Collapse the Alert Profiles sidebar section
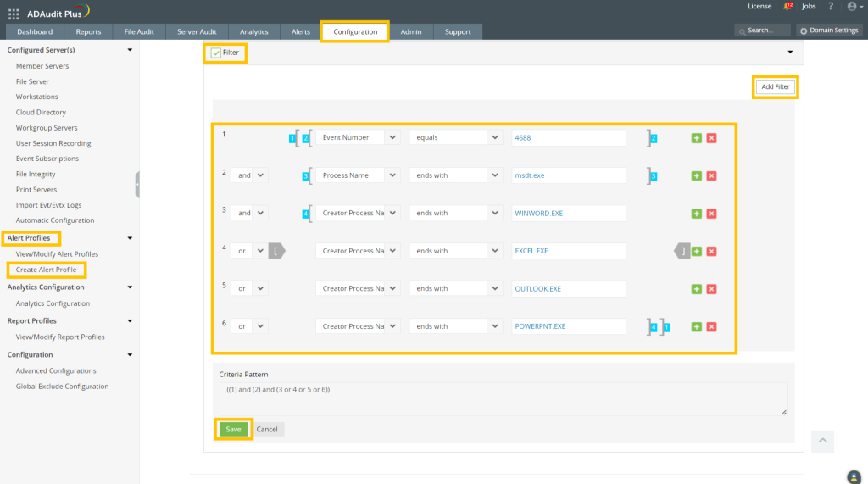Image resolution: width=868 pixels, height=484 pixels. 130,238
